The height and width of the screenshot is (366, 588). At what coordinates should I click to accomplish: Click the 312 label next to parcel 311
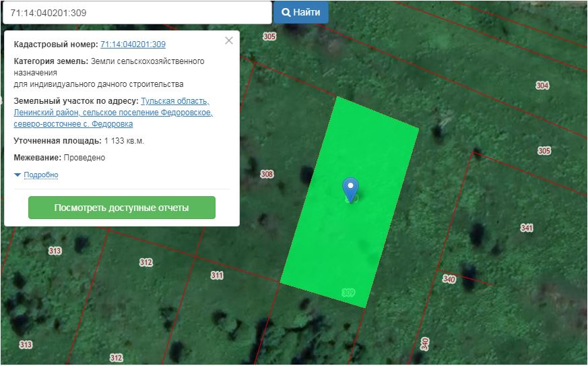point(146,262)
